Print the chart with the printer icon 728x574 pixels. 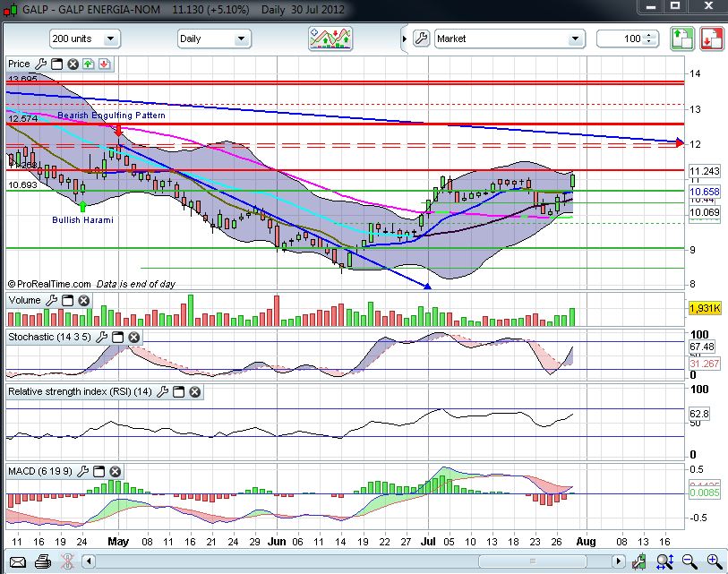click(x=43, y=562)
